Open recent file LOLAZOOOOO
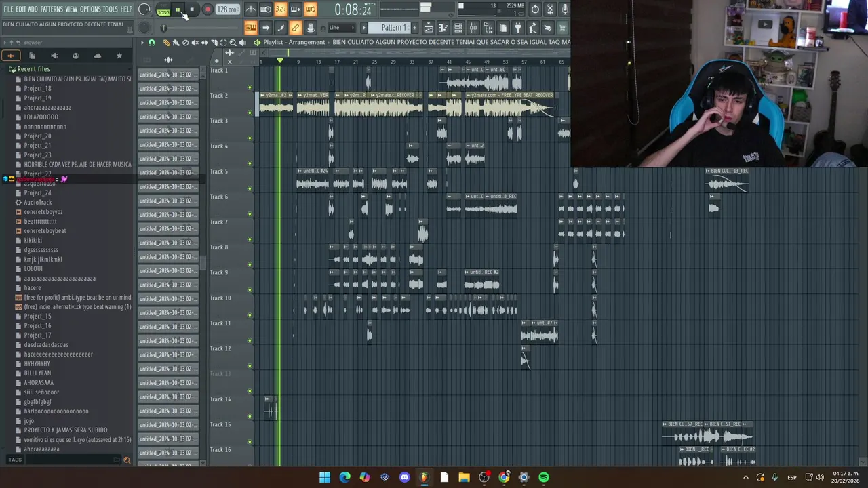 tap(41, 117)
